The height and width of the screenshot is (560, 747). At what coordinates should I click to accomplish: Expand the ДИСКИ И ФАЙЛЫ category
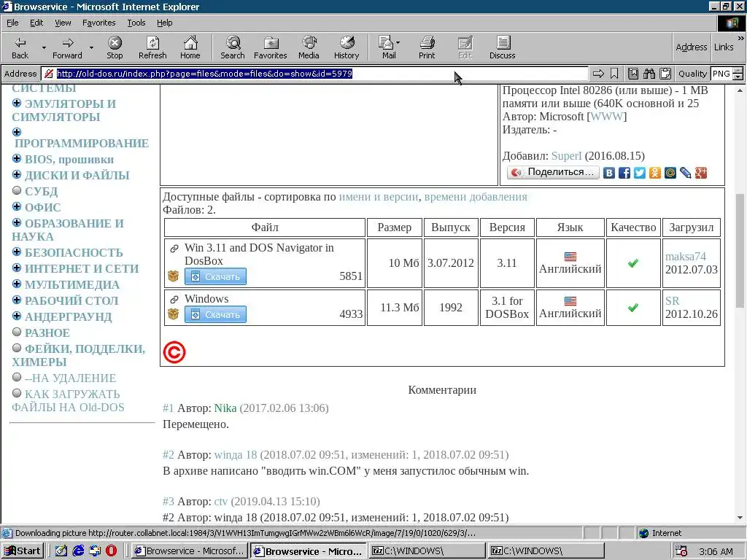coord(17,174)
